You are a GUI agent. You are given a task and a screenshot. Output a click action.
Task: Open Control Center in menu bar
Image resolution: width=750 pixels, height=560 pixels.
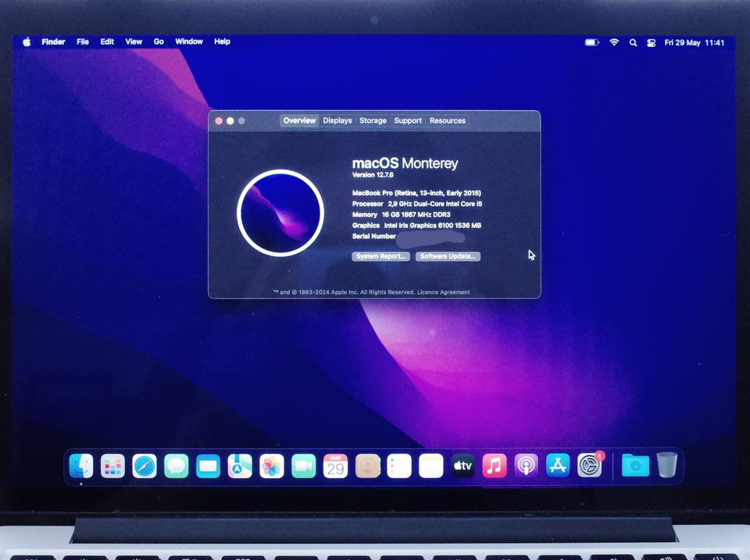(x=651, y=42)
